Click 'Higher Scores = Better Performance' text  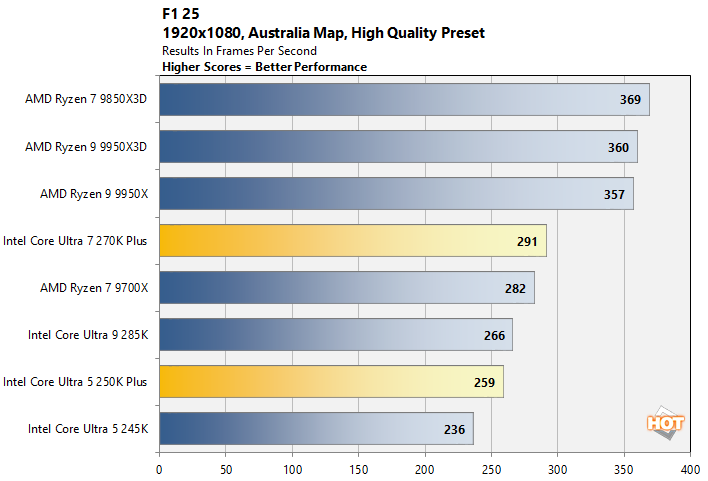click(265, 67)
